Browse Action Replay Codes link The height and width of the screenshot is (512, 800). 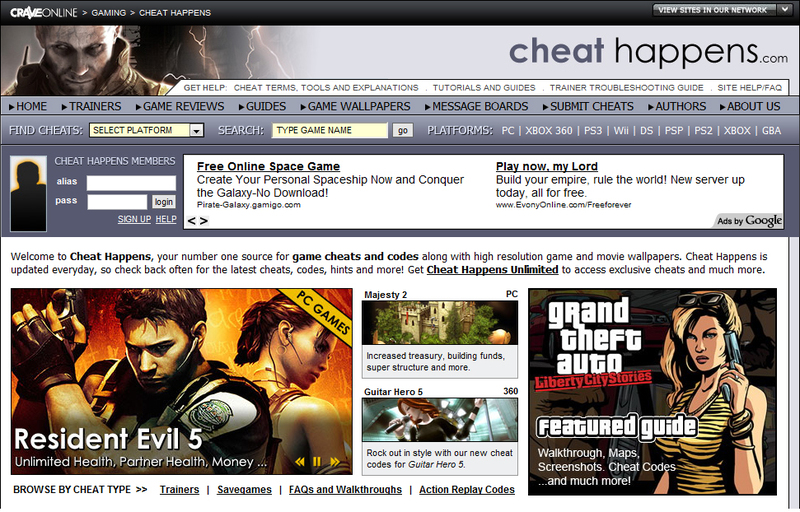[x=467, y=490]
